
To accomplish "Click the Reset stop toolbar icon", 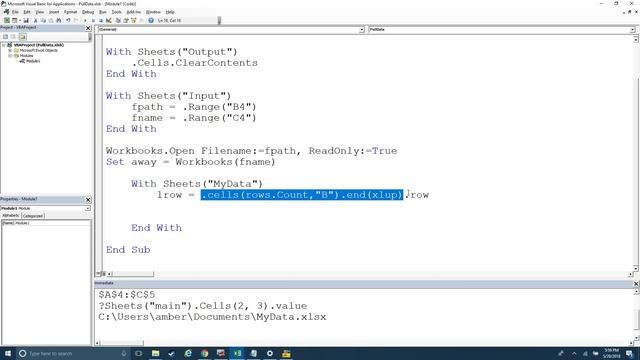I will [101, 20].
